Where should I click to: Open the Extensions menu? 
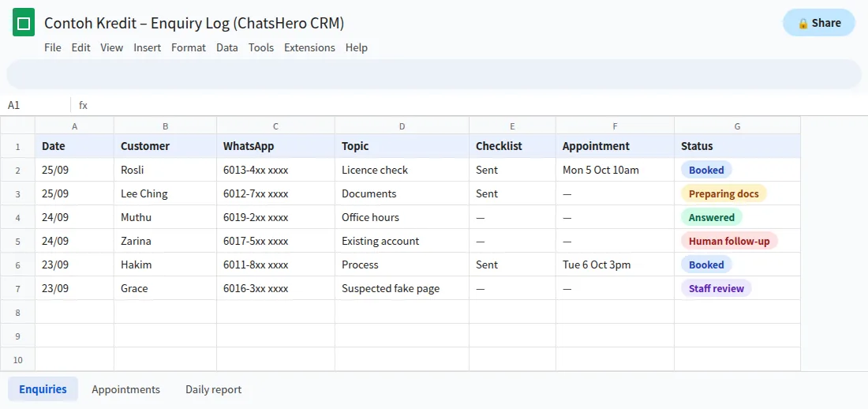click(309, 47)
